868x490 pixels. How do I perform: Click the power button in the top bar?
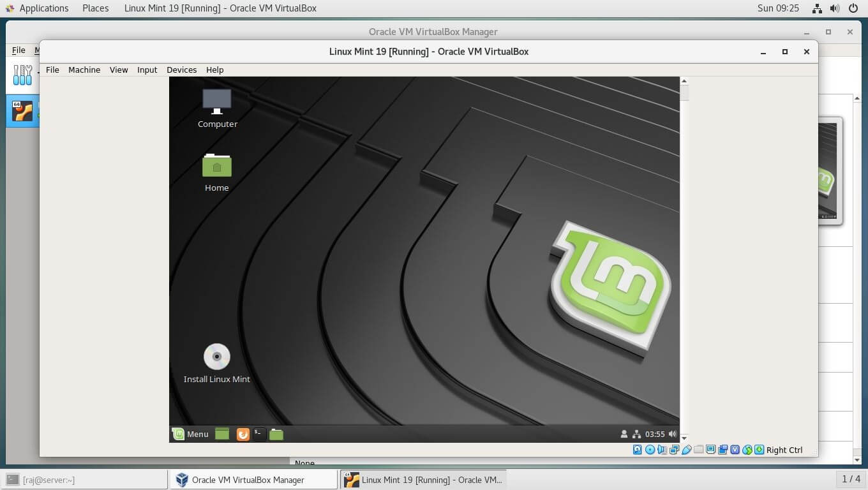point(853,8)
